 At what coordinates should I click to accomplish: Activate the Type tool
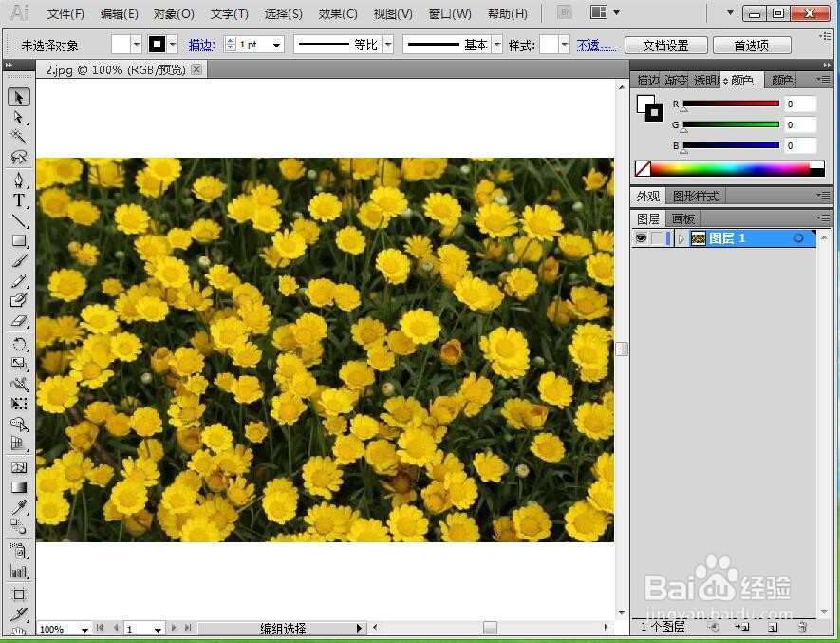point(19,200)
